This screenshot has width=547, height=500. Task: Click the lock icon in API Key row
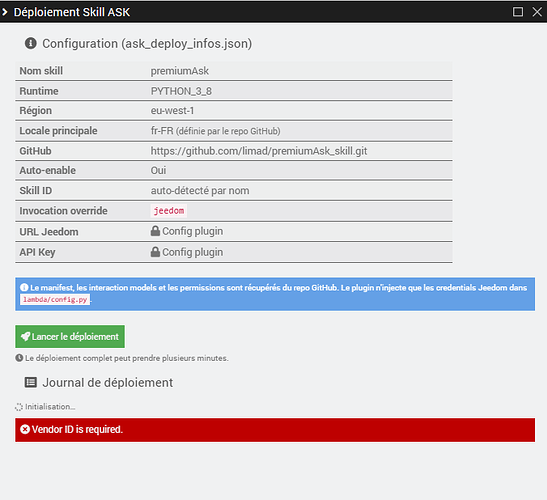click(155, 252)
